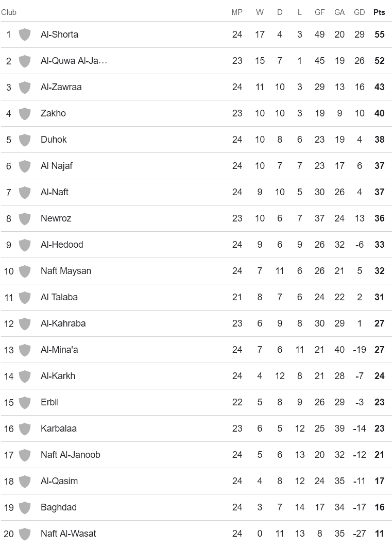Click the Karbalaa team name
Image resolution: width=392 pixels, height=548 pixels.
(x=59, y=429)
